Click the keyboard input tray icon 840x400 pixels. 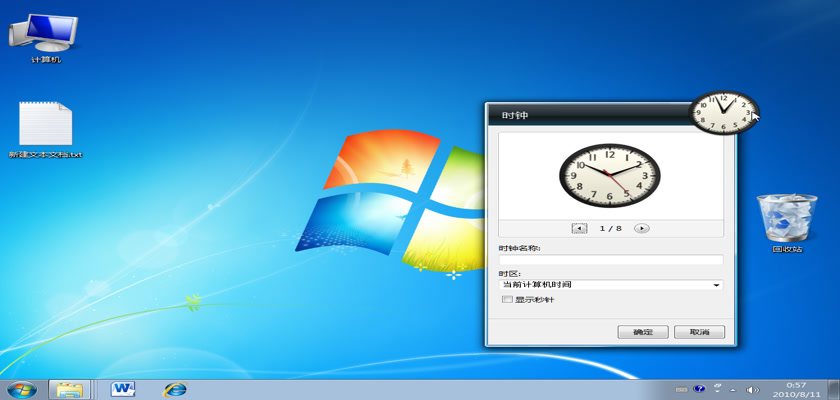[x=682, y=389]
